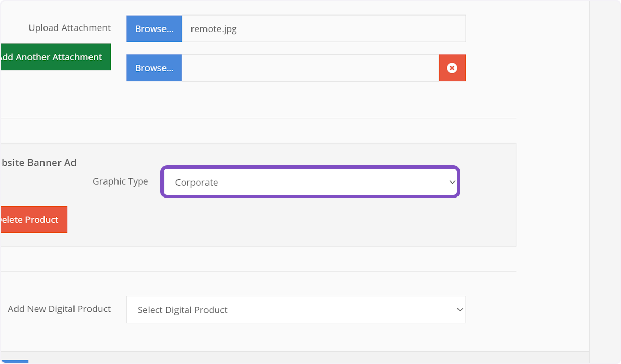
Task: Click the Graphic Type field label
Action: 120,181
